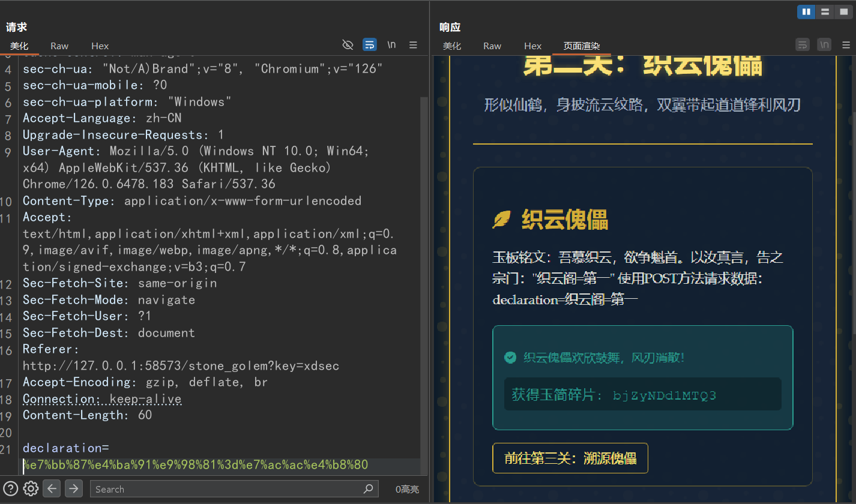This screenshot has width=856, height=504.
Task: Click the back navigation arrow
Action: (x=52, y=488)
